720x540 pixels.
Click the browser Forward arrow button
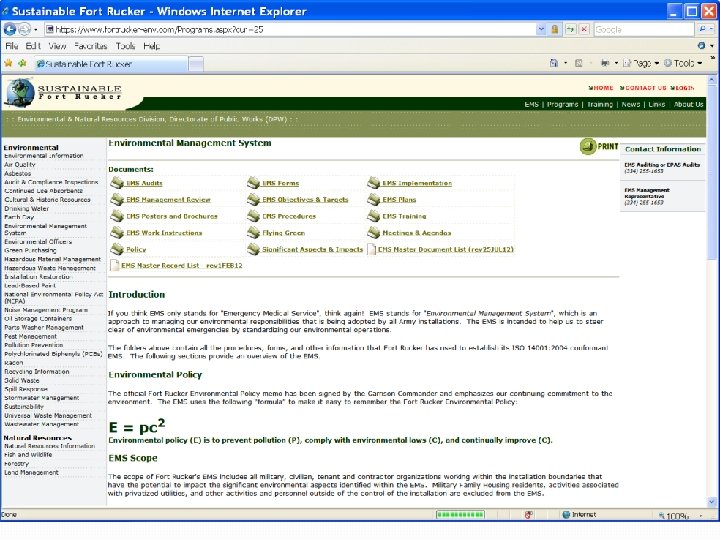pos(24,29)
